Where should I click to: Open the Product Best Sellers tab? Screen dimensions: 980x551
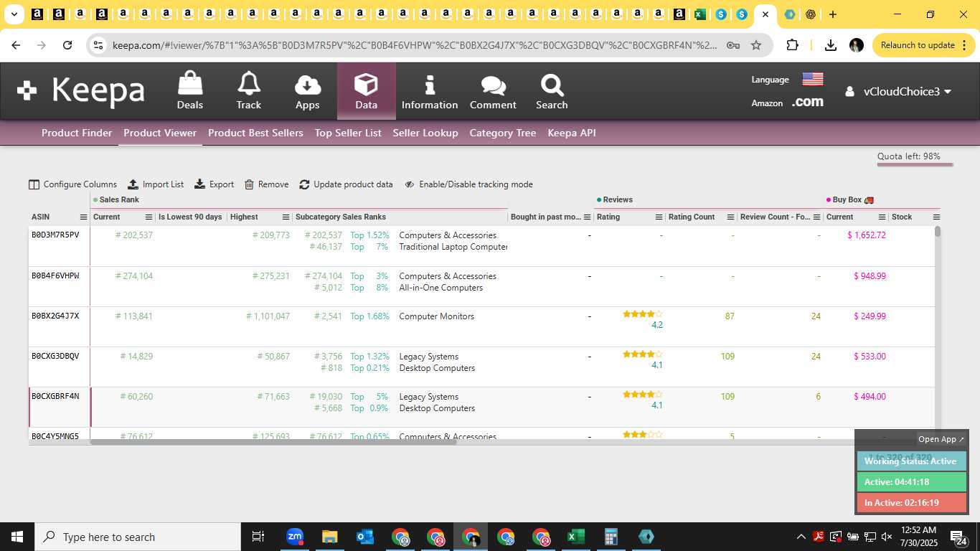[255, 133]
